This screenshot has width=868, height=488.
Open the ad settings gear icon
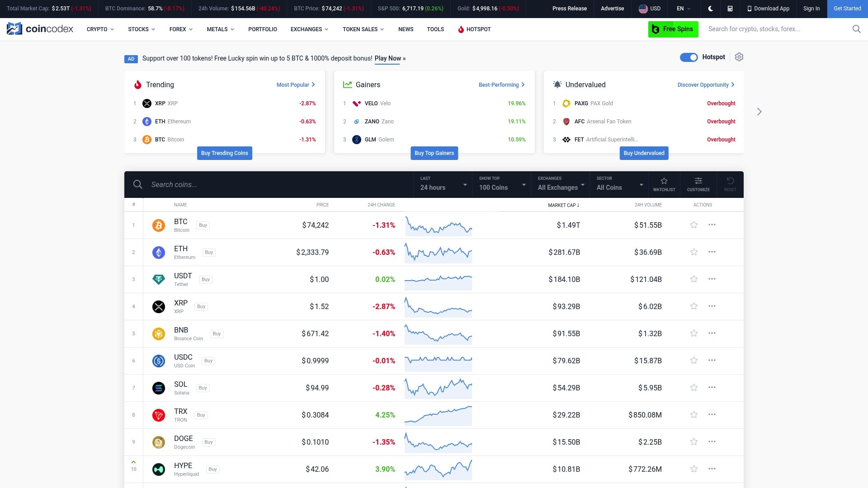click(739, 57)
